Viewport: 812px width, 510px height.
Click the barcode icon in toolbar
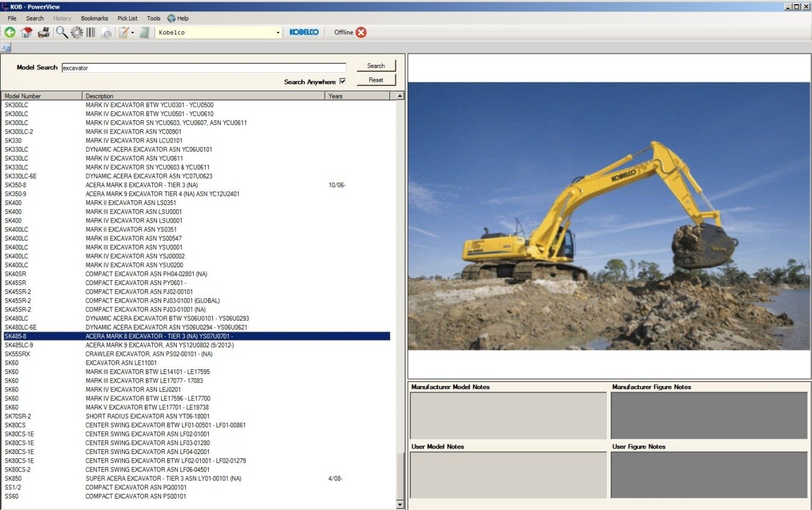click(91, 32)
